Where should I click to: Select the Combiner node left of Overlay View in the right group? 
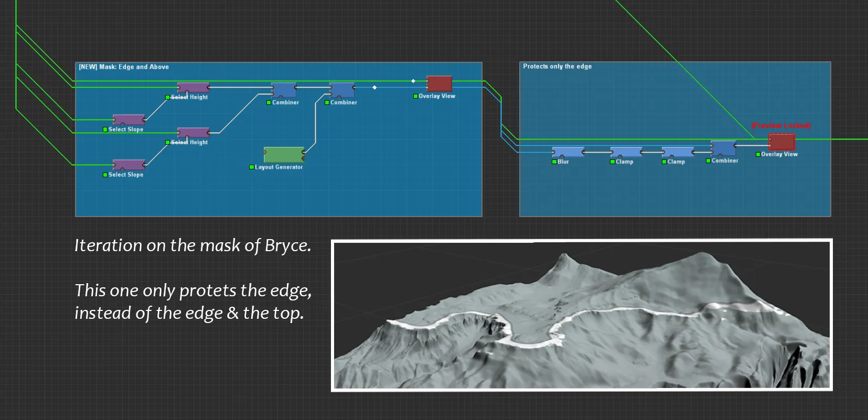[x=723, y=148]
